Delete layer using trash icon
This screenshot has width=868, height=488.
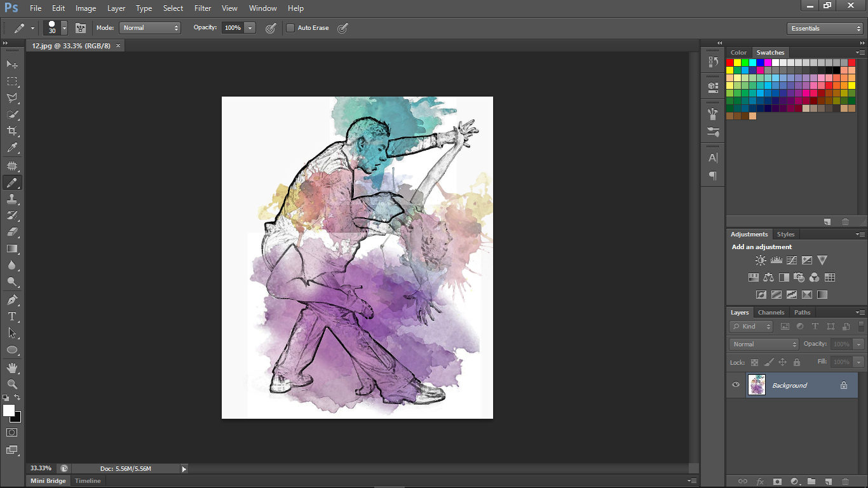pos(845,482)
